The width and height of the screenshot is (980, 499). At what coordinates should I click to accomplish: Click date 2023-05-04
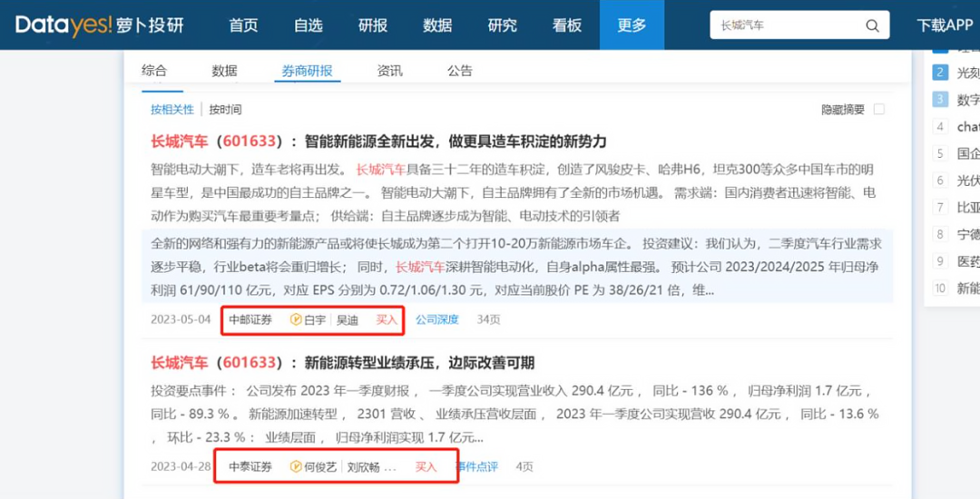pos(181,319)
